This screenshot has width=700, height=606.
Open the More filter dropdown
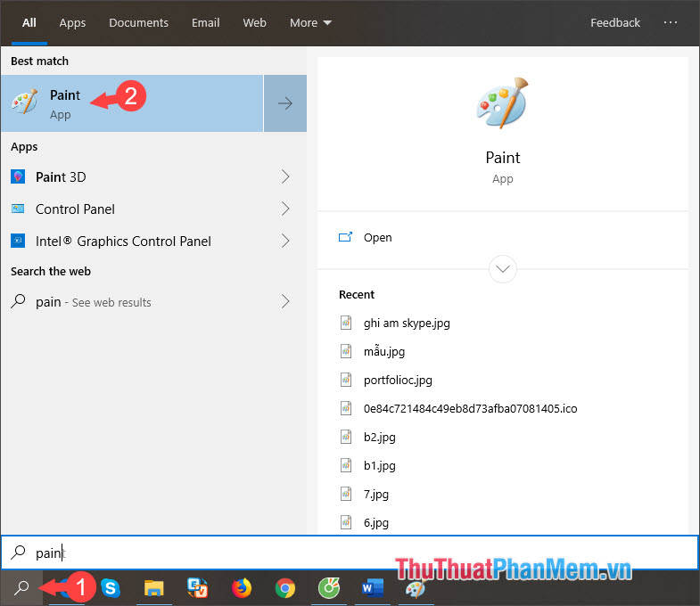[309, 22]
